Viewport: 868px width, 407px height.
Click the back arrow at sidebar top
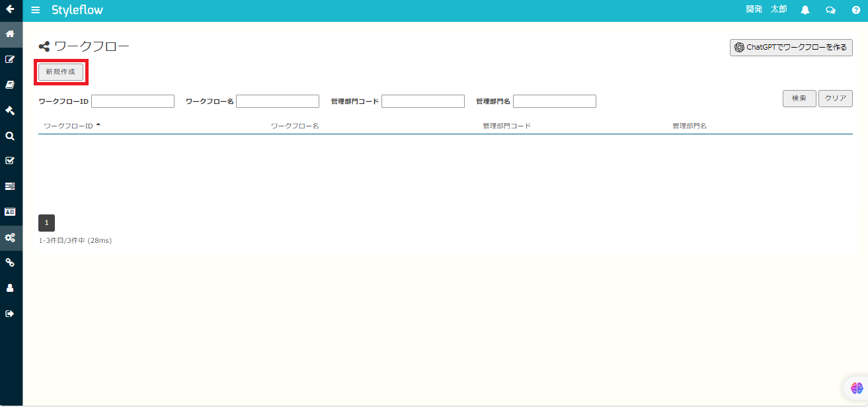point(10,9)
